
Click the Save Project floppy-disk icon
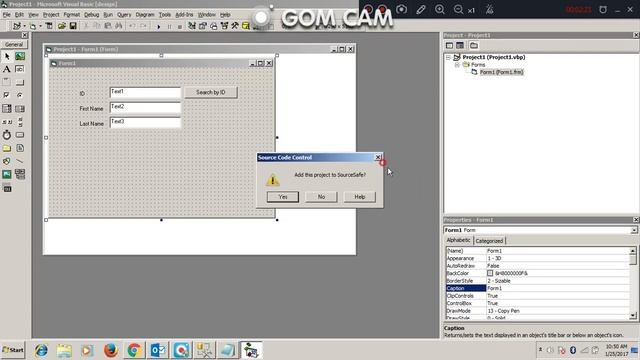click(x=73, y=26)
